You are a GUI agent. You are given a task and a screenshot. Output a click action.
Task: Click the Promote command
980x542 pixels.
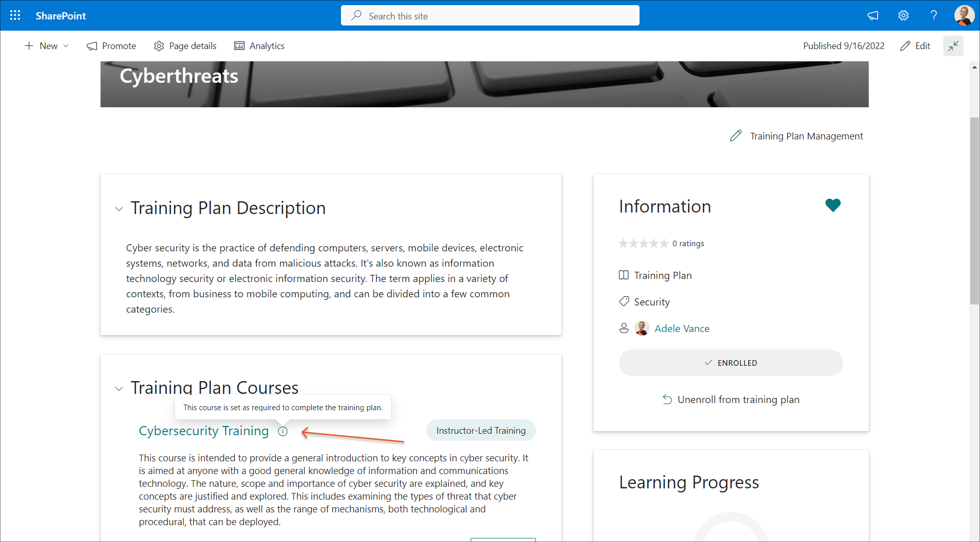pyautogui.click(x=111, y=46)
